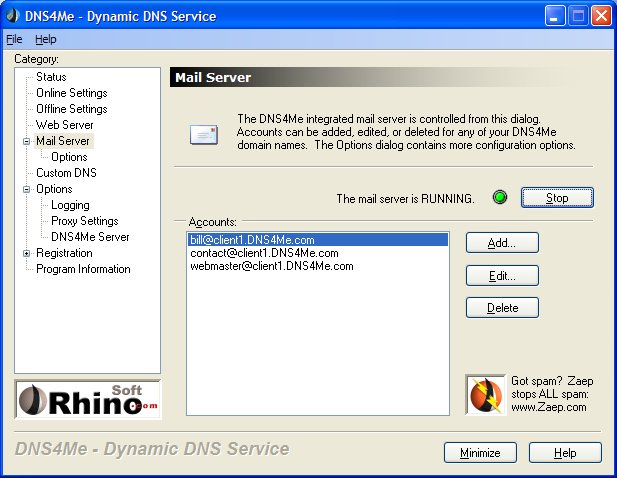Open the Logging category
Image resolution: width=617 pixels, height=478 pixels.
pyautogui.click(x=70, y=205)
